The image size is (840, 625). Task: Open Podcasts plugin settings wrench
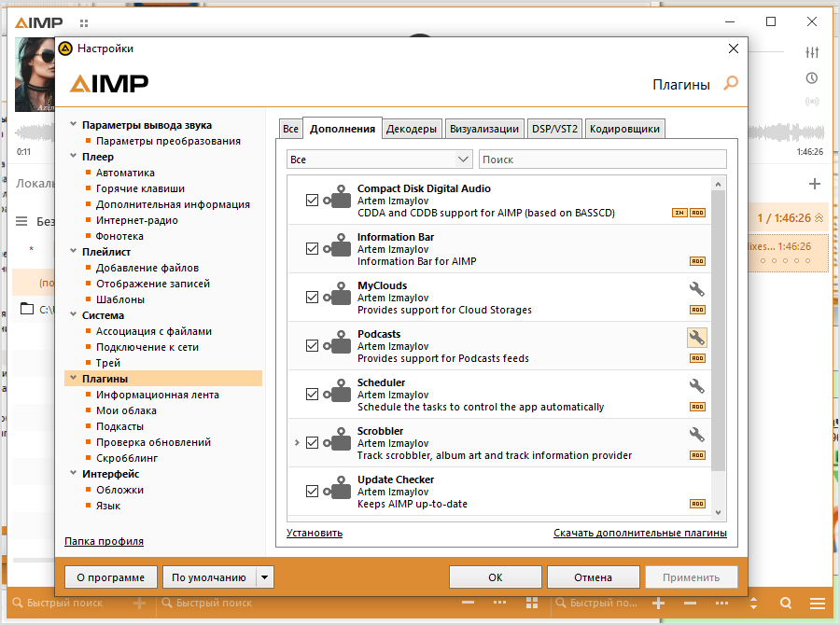point(696,338)
